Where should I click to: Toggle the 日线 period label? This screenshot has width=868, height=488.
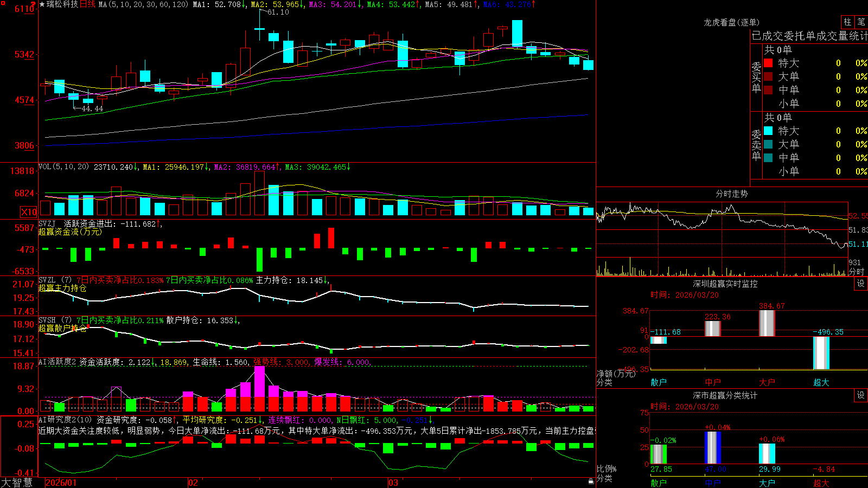coord(87,4)
